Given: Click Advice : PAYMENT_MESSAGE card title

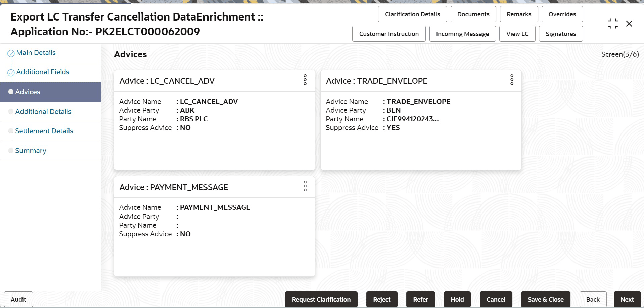Looking at the screenshot, I should 174,187.
